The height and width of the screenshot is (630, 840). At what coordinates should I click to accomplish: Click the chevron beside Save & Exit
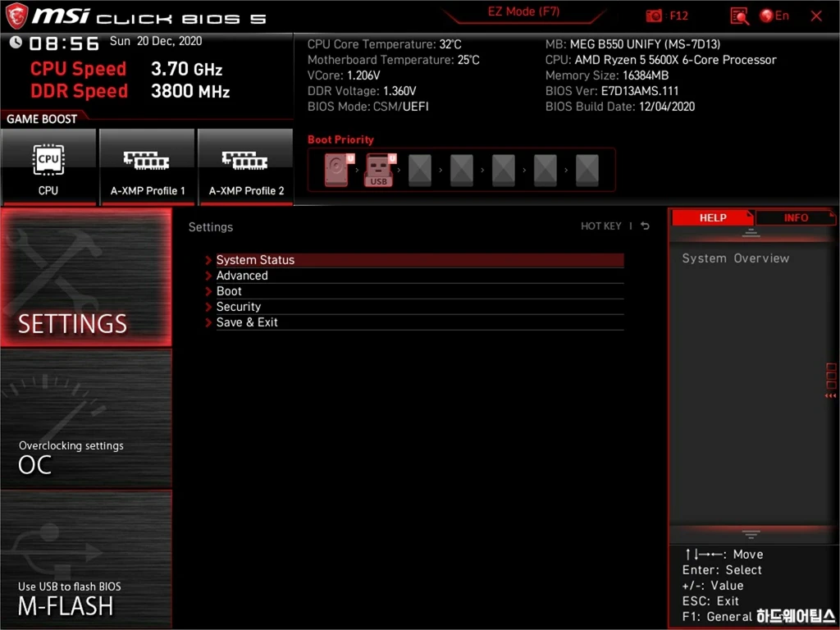point(208,322)
